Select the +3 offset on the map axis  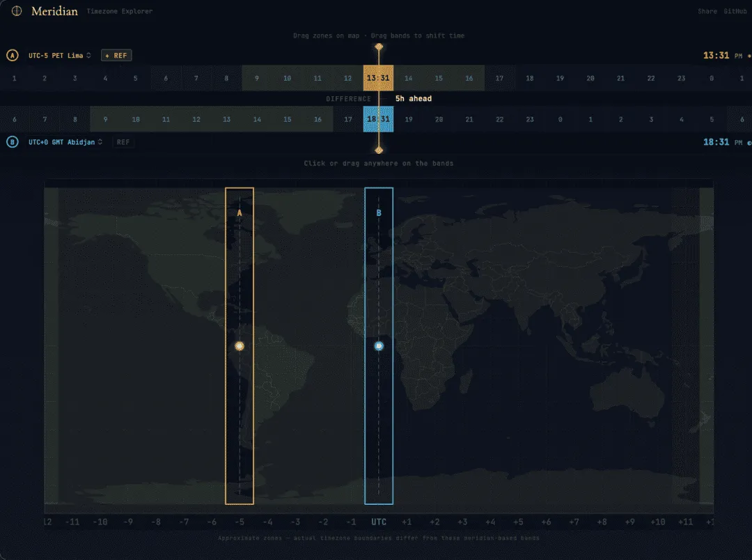click(462, 522)
